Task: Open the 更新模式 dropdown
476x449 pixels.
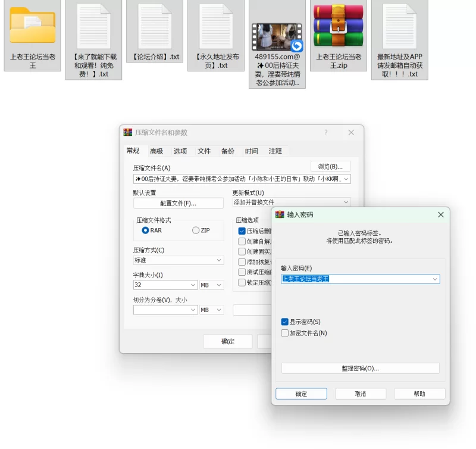Action: (x=292, y=202)
